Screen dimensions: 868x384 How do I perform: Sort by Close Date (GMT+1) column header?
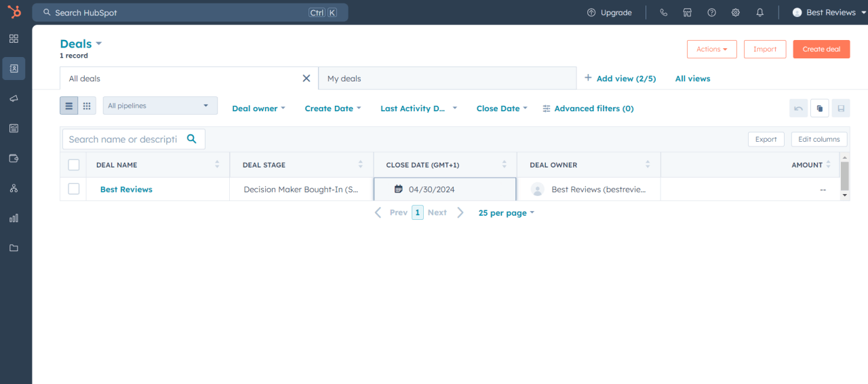tap(445, 165)
